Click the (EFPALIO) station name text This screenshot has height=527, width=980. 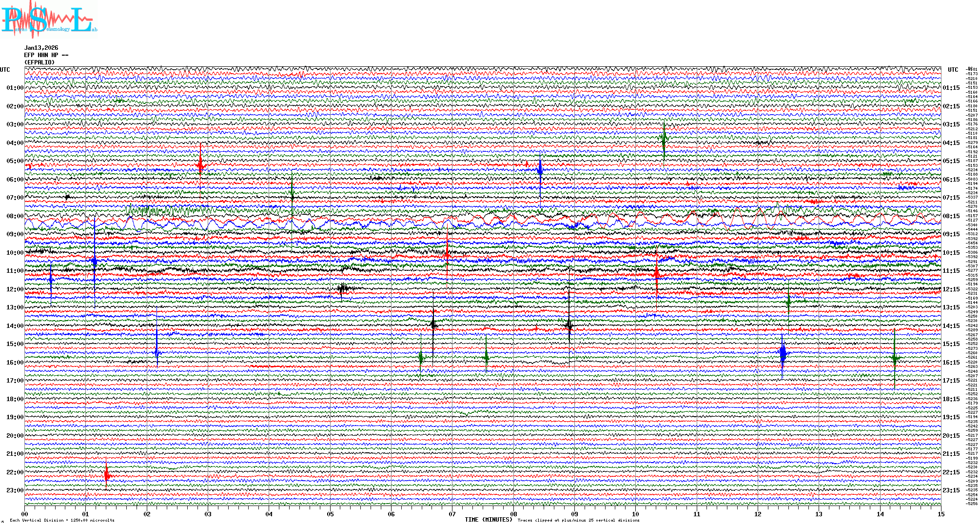coord(39,62)
